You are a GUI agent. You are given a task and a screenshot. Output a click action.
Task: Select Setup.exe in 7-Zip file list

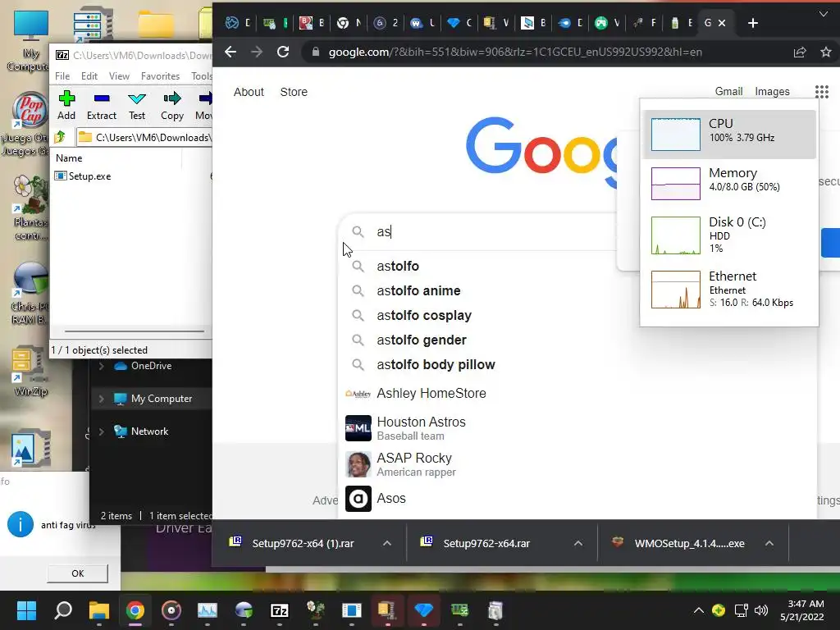[x=83, y=176]
